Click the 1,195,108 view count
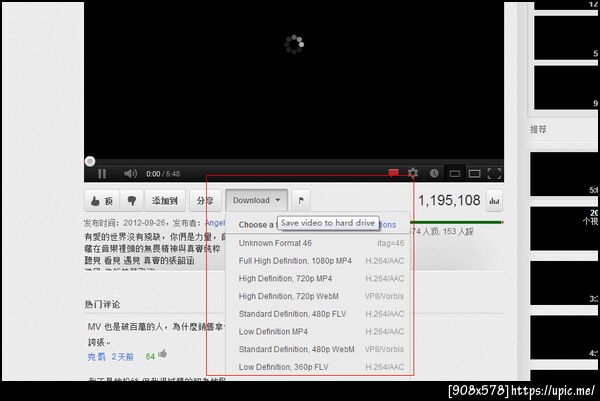 449,200
